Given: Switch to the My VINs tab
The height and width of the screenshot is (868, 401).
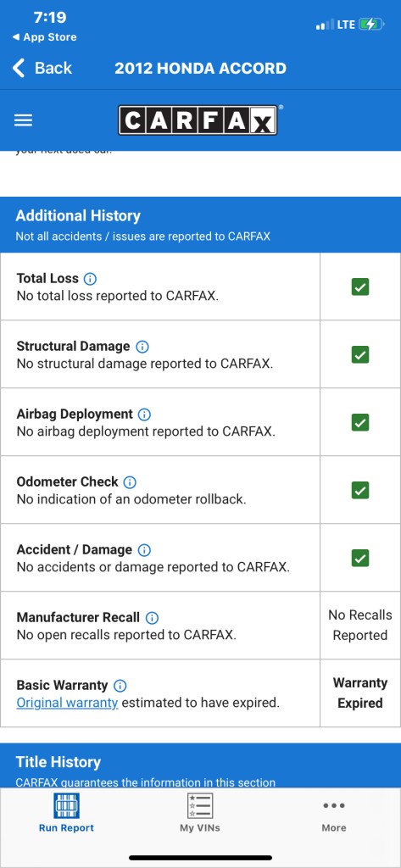Looking at the screenshot, I should [200, 813].
